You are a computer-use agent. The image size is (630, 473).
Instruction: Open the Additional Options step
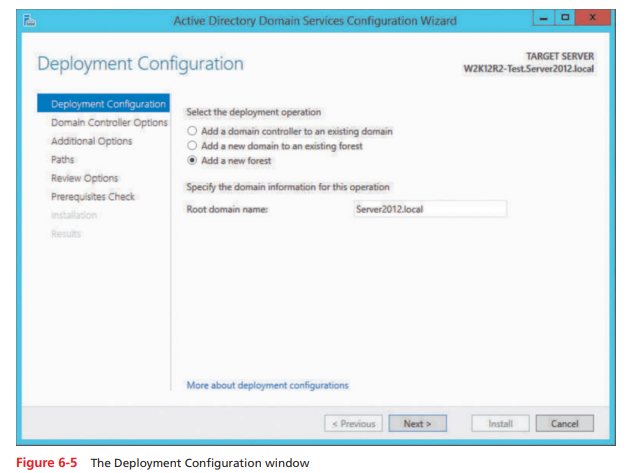(x=92, y=141)
